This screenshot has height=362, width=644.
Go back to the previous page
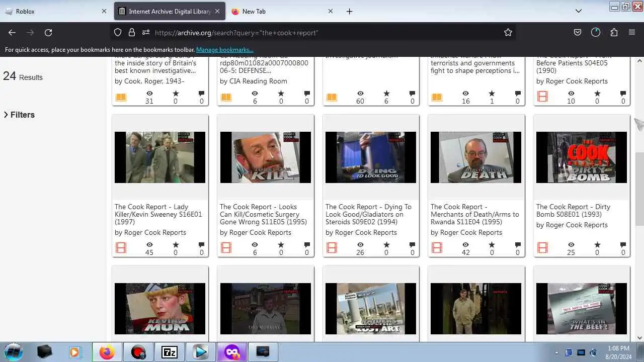pyautogui.click(x=12, y=32)
